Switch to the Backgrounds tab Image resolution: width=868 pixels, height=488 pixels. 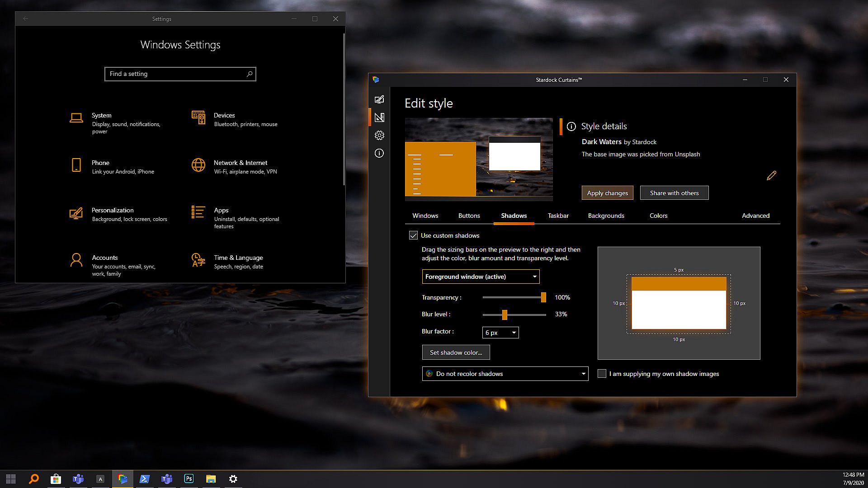[606, 216]
